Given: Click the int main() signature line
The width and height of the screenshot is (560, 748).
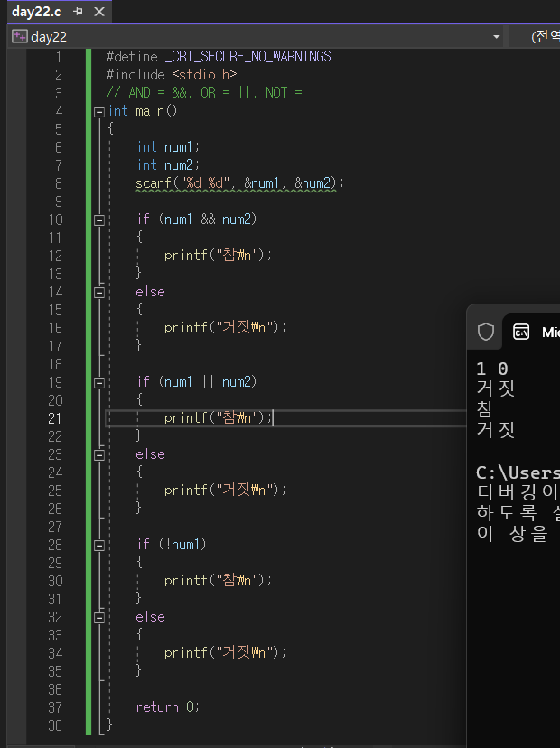Looking at the screenshot, I should (143, 111).
